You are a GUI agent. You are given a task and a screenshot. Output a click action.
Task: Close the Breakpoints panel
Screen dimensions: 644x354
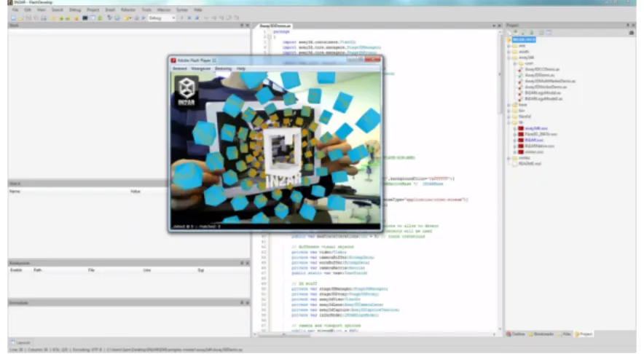247,263
